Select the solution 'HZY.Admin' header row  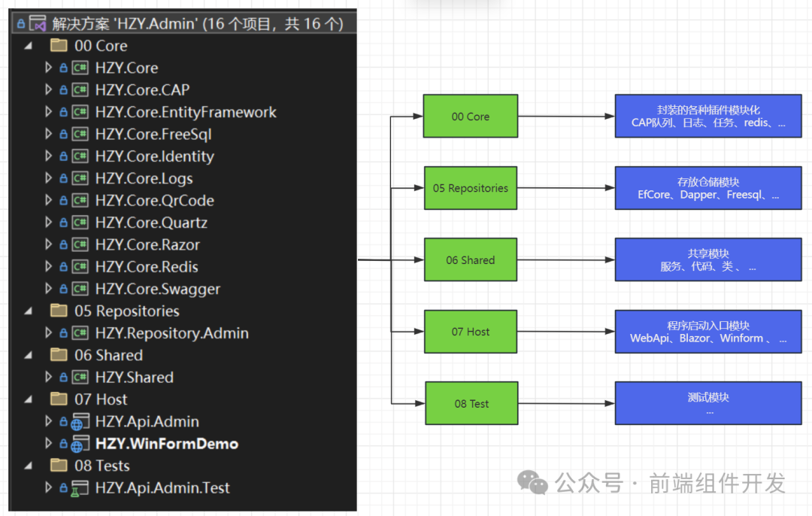[183, 23]
